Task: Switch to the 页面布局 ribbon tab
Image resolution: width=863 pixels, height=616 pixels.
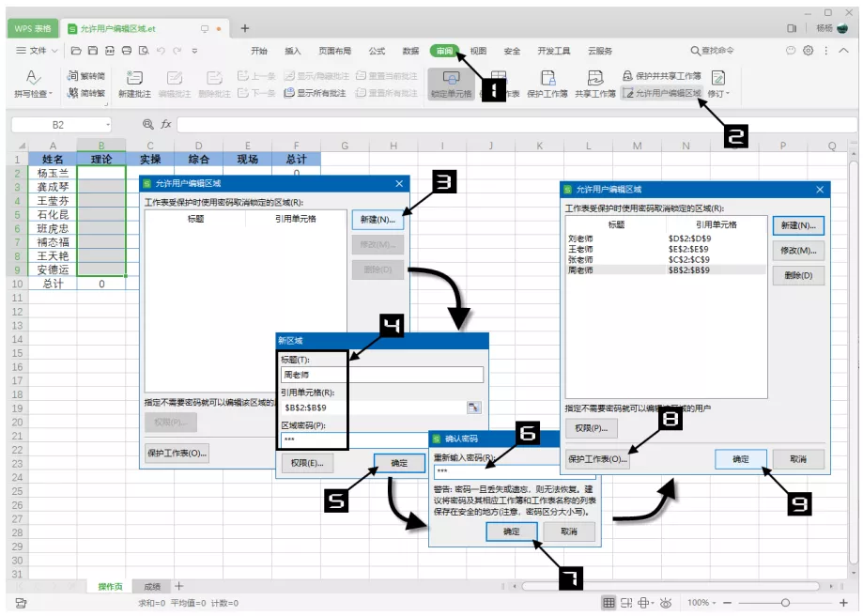Action: pyautogui.click(x=334, y=51)
